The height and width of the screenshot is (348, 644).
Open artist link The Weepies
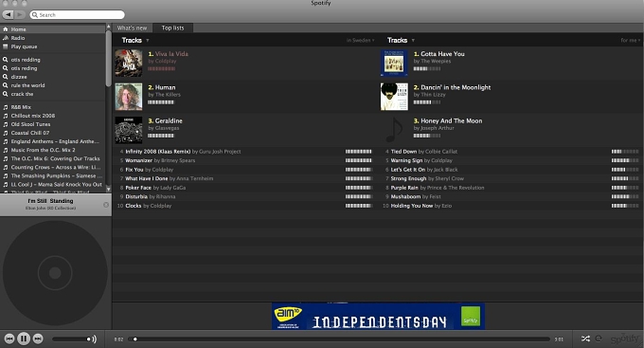coord(436,62)
